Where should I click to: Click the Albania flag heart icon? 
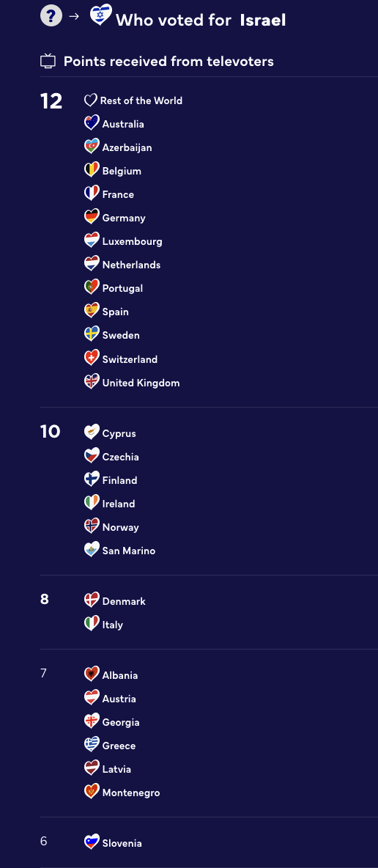pos(92,674)
